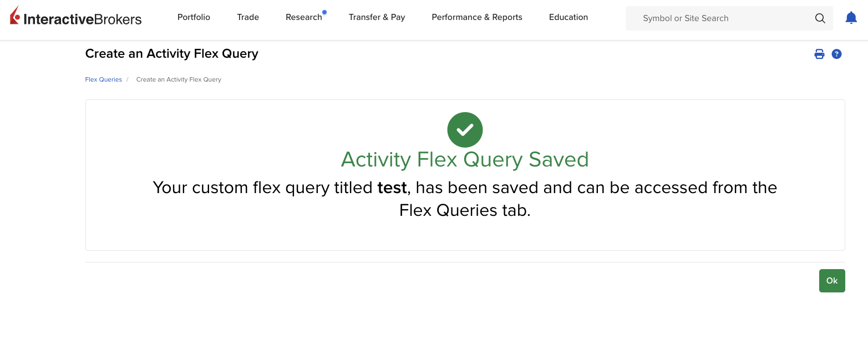Open help via the question mark icon
The image size is (868, 359).
(836, 54)
